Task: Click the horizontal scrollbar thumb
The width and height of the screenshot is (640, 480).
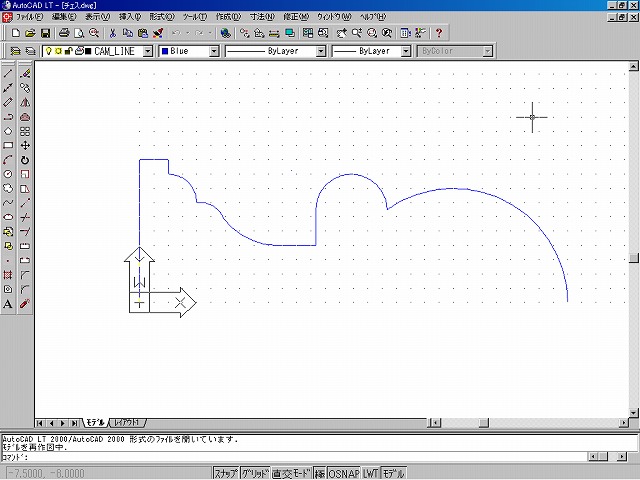Action: (x=484, y=423)
